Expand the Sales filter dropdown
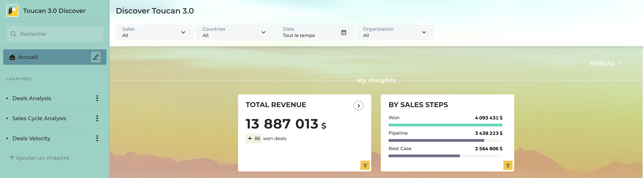The image size is (644, 178). tap(183, 32)
